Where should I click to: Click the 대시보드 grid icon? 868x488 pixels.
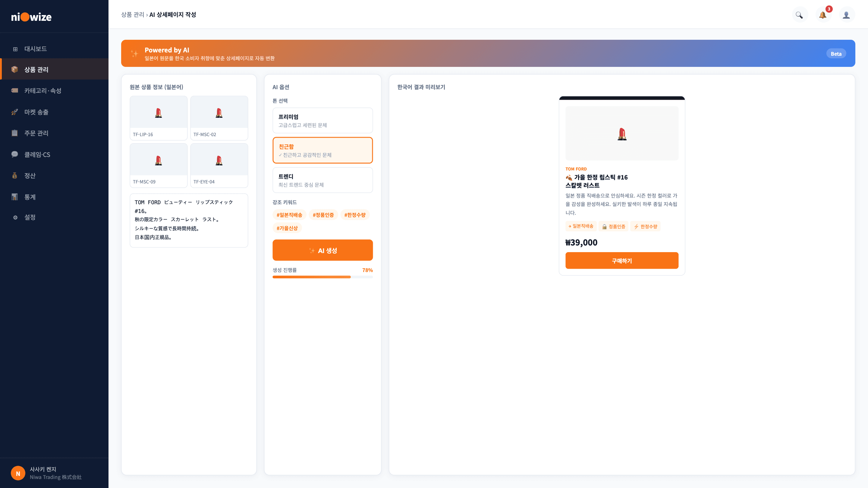pyautogui.click(x=15, y=49)
